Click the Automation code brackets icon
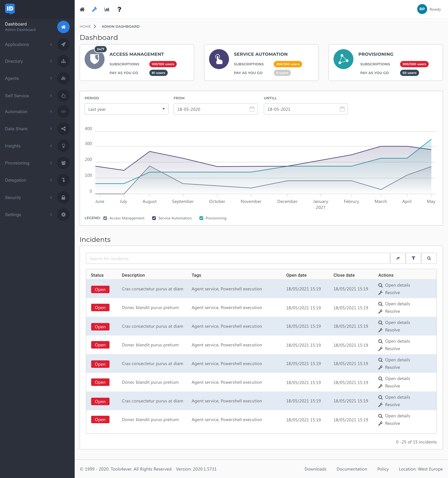This screenshot has width=448, height=478. point(63,112)
